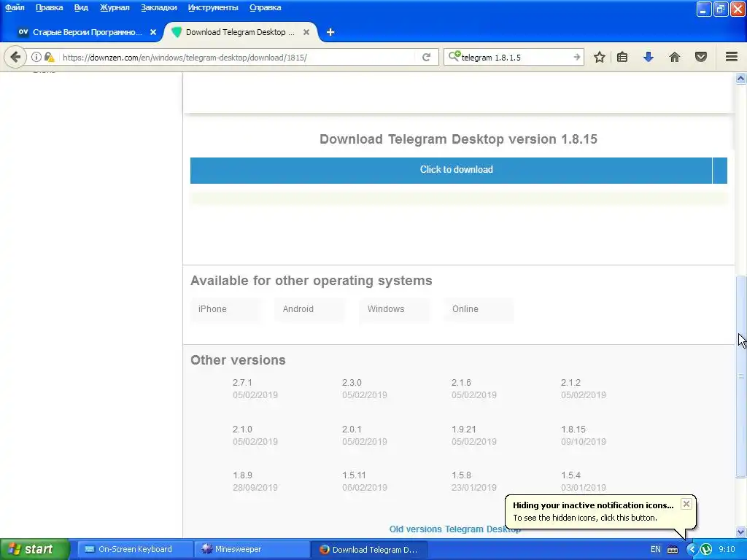This screenshot has height=560, width=747.
Task: Switch language via EN indicator
Action: pos(656,549)
